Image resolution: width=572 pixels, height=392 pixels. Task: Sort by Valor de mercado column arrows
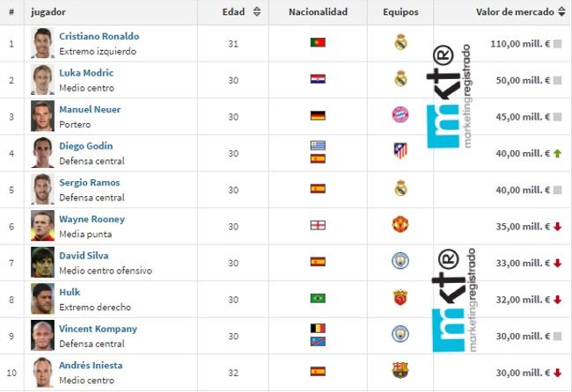[x=561, y=12]
